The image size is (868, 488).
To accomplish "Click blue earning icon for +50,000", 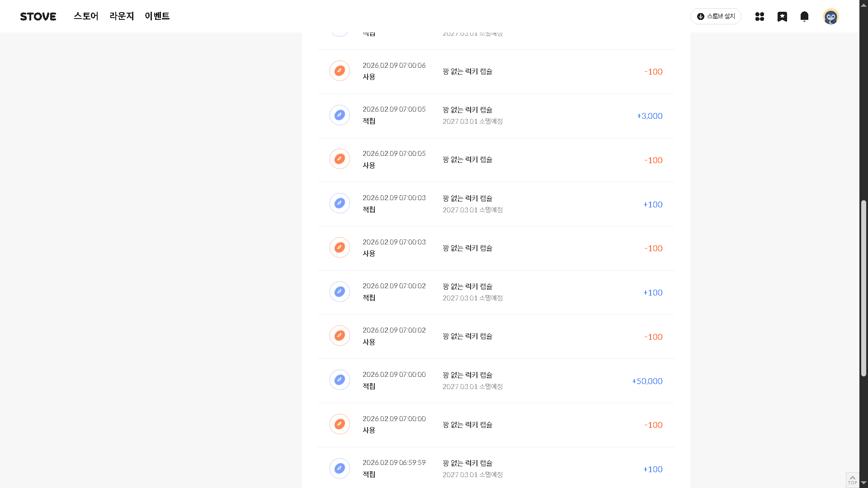I will click(340, 380).
